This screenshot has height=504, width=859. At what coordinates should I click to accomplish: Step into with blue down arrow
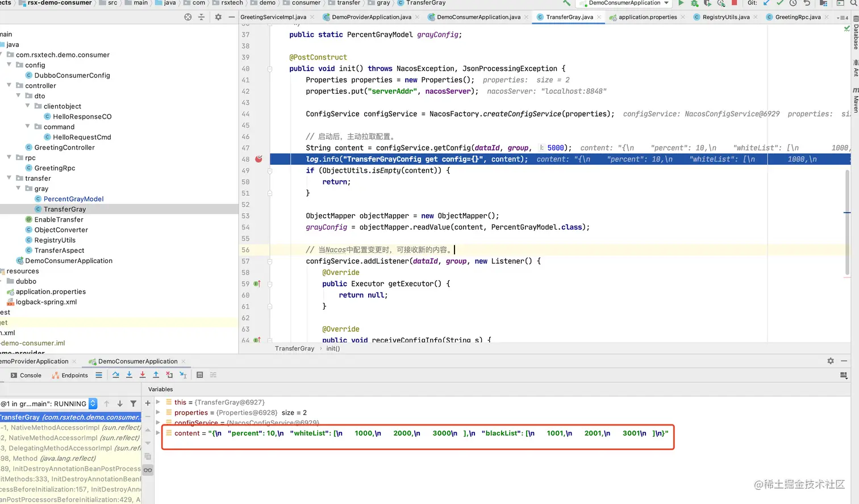pos(129,375)
